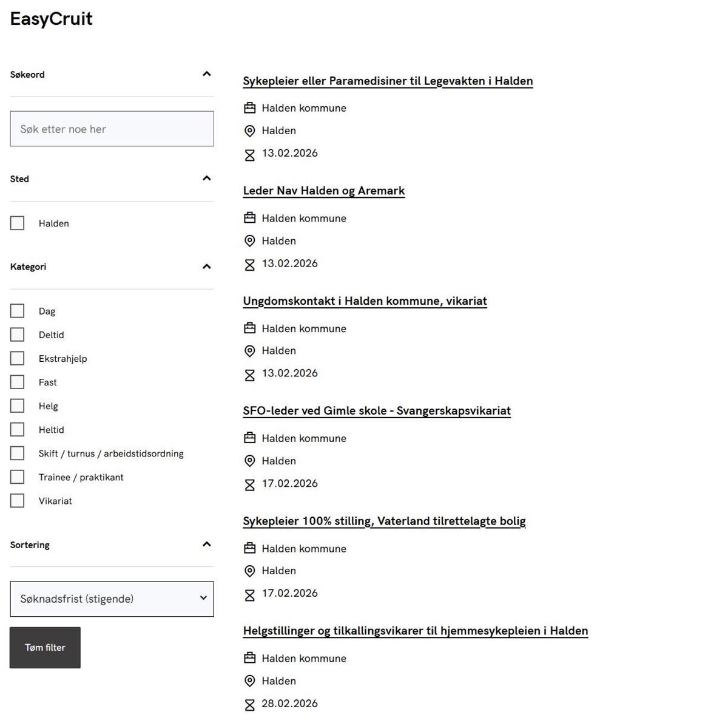The image size is (728, 723).
Task: Click briefcase icon under SFO-leder ved Gimle listing
Action: (x=249, y=438)
